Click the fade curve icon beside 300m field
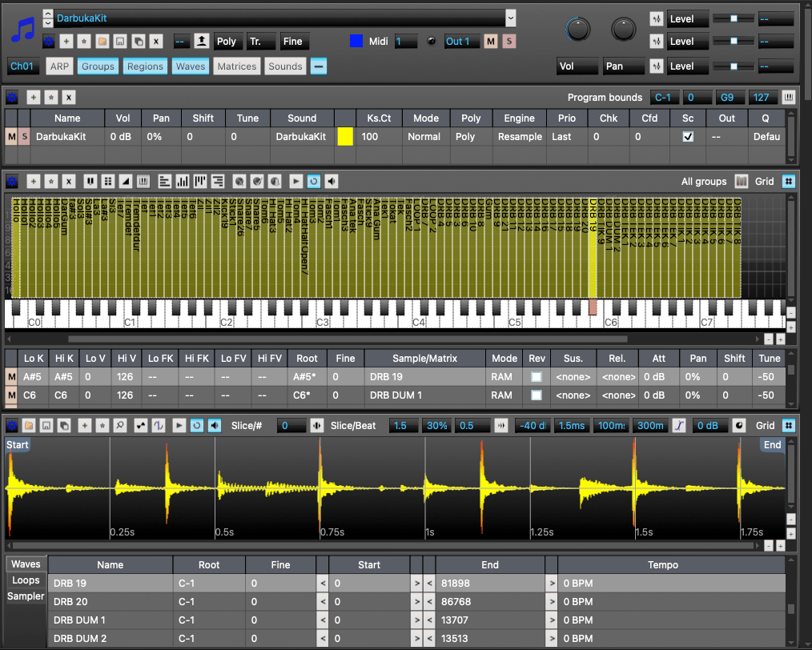This screenshot has height=650, width=812. pyautogui.click(x=679, y=425)
